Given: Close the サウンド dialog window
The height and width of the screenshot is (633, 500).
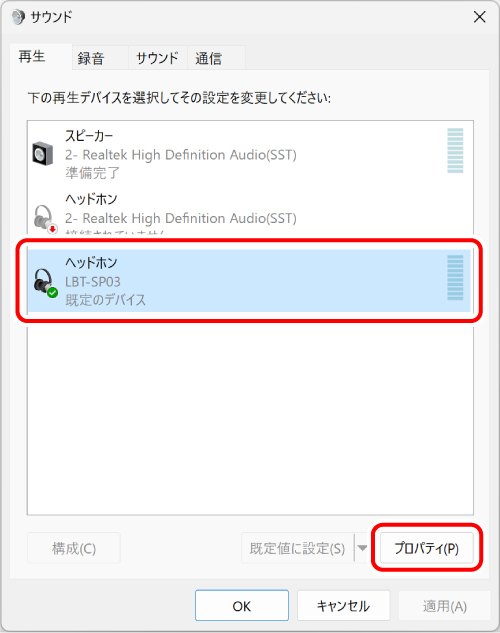Looking at the screenshot, I should (479, 17).
